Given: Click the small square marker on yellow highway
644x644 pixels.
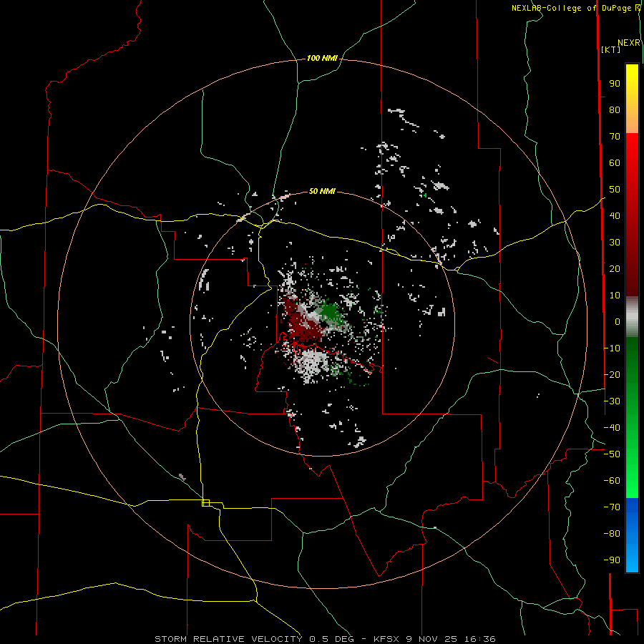Looking at the screenshot, I should [x=206, y=503].
